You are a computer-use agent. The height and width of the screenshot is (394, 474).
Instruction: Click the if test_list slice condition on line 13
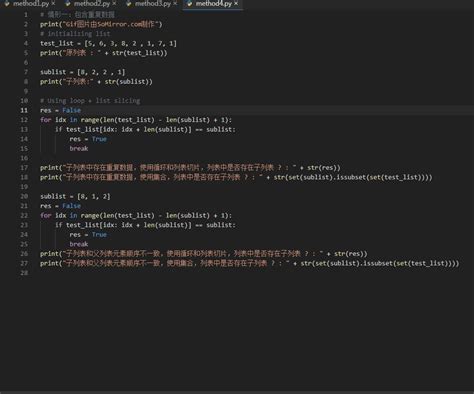click(x=145, y=129)
